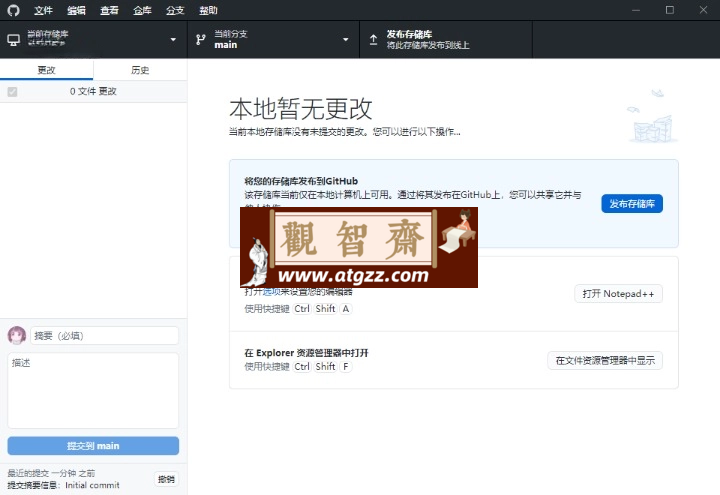720x495 pixels.
Task: Open the 编辑 menu
Action: pos(76,10)
